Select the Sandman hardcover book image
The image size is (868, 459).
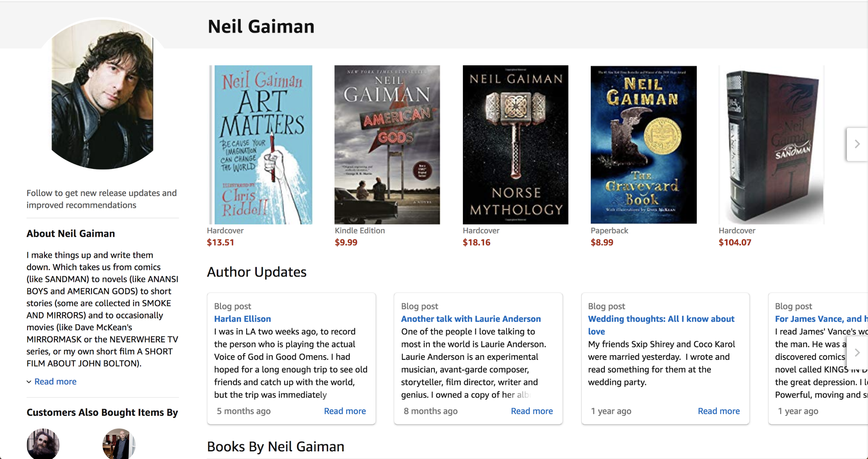[x=771, y=145]
